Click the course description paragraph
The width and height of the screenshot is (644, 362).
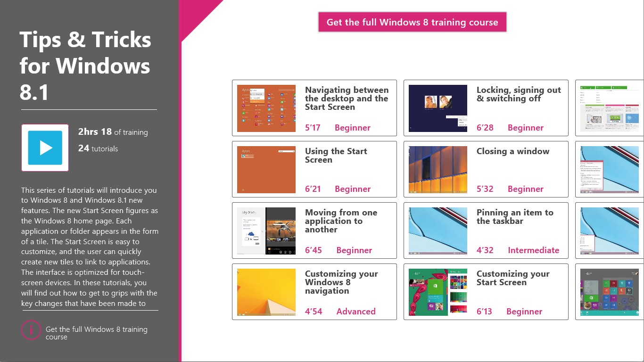pyautogui.click(x=90, y=247)
